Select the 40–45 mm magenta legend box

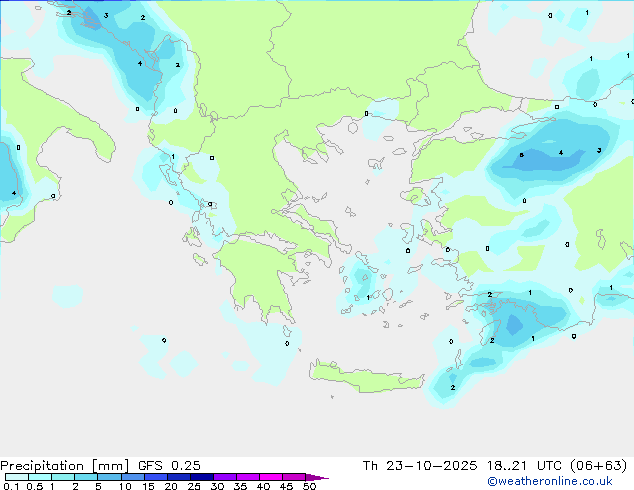[271, 477]
